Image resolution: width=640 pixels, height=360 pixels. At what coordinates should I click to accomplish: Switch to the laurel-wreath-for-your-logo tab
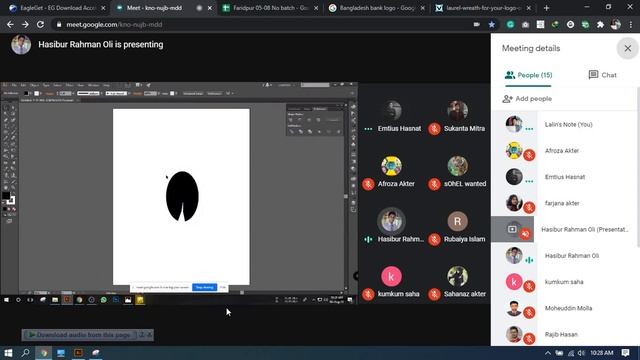point(483,8)
